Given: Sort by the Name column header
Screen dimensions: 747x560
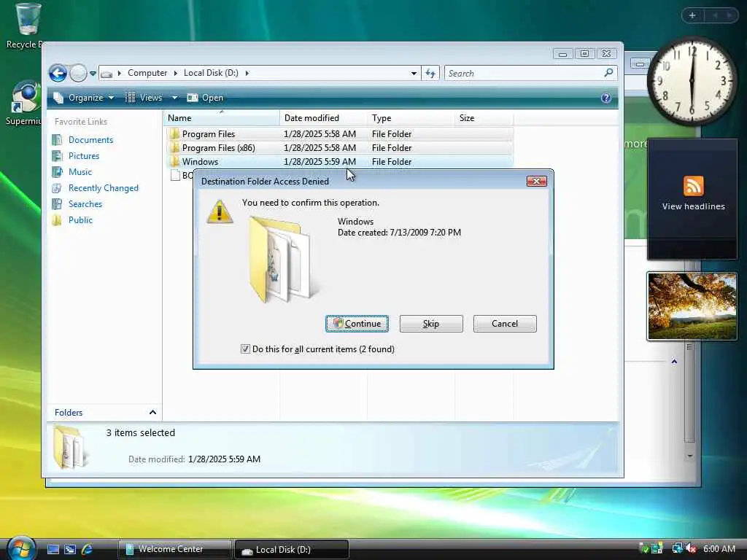Looking at the screenshot, I should pos(222,118).
